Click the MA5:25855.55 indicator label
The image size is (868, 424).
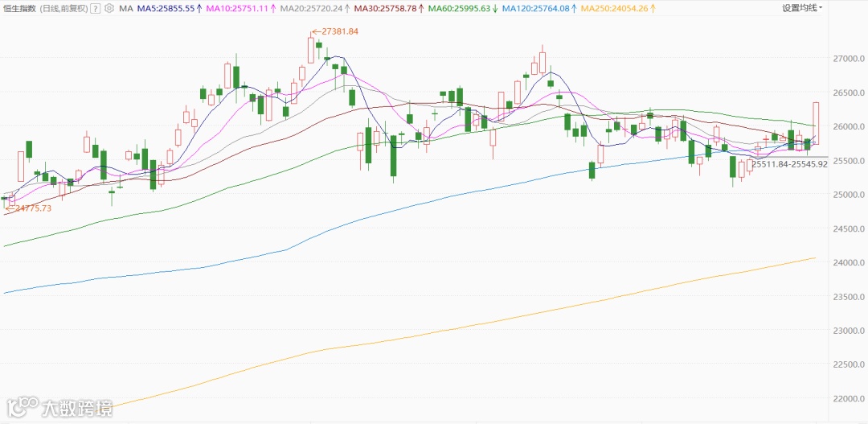[171, 8]
